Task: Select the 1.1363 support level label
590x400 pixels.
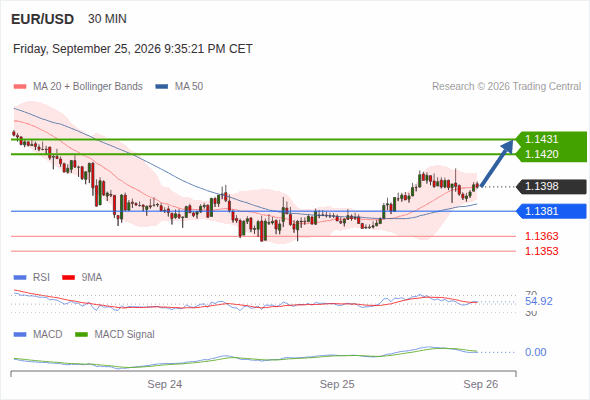Action: 541,236
